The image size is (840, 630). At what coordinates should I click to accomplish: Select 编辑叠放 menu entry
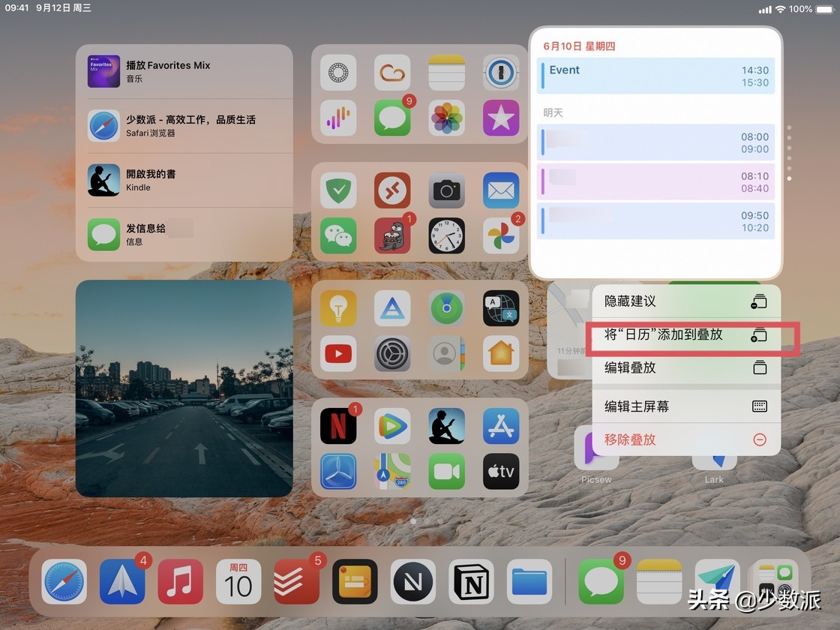(x=686, y=368)
